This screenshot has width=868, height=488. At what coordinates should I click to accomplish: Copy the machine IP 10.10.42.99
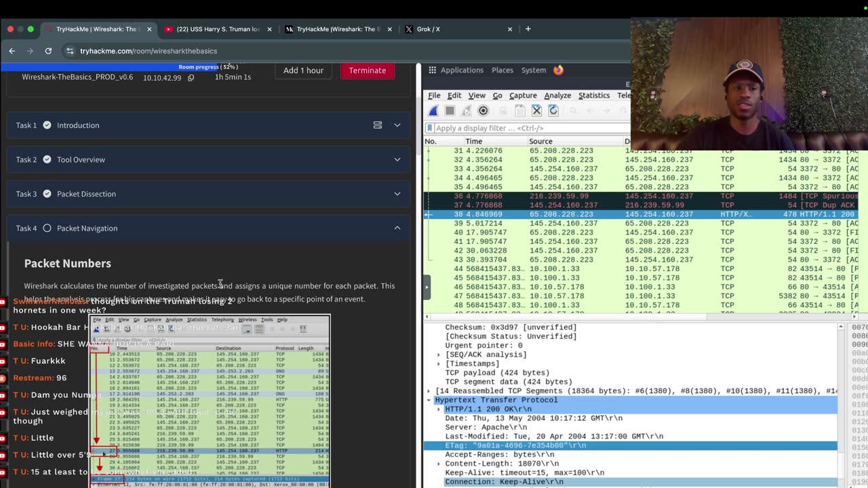pyautogui.click(x=191, y=77)
